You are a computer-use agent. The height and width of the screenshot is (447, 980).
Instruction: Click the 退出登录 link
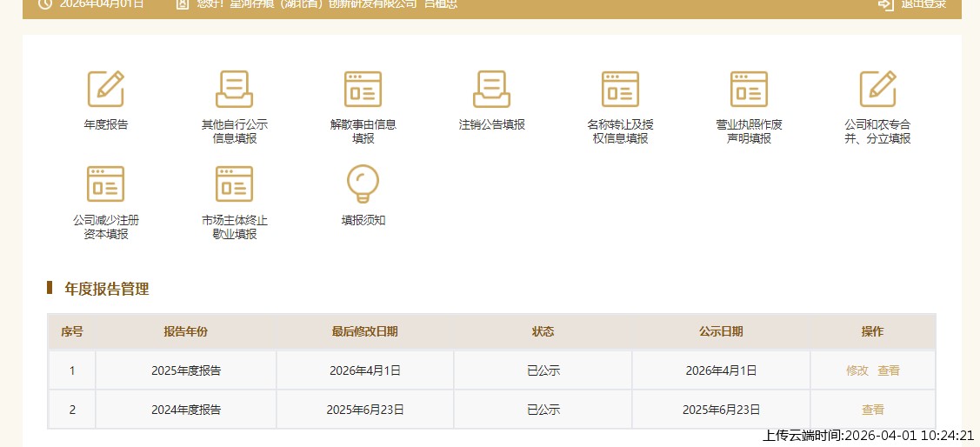[923, 3]
